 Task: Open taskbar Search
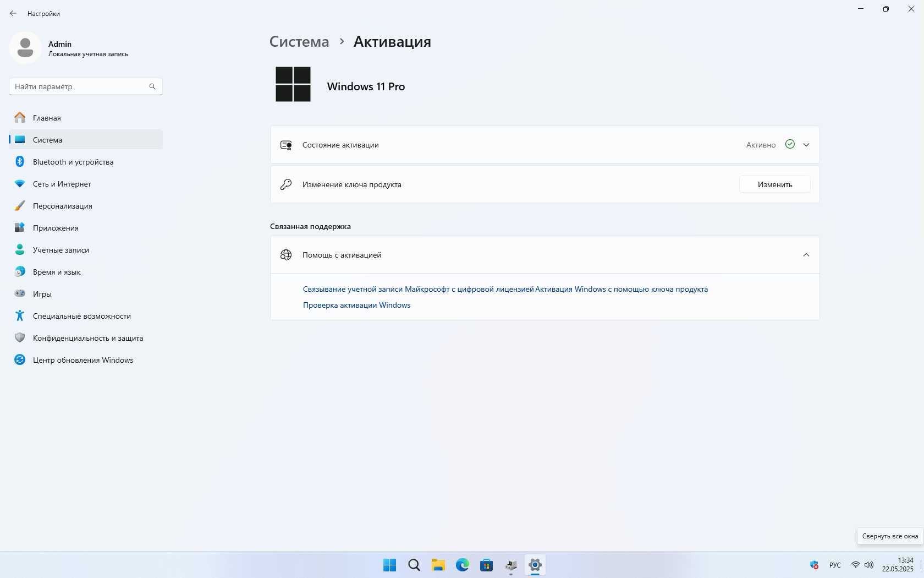[x=414, y=565]
